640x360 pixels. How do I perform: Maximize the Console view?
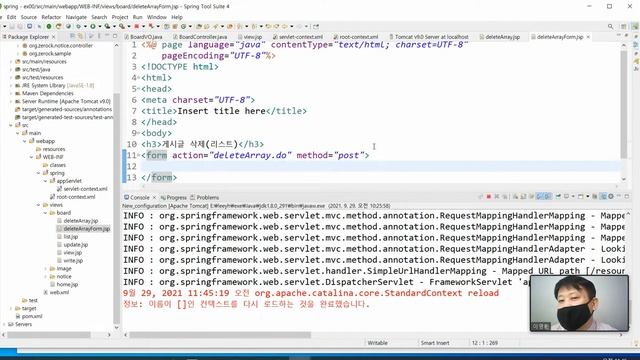coord(627,197)
